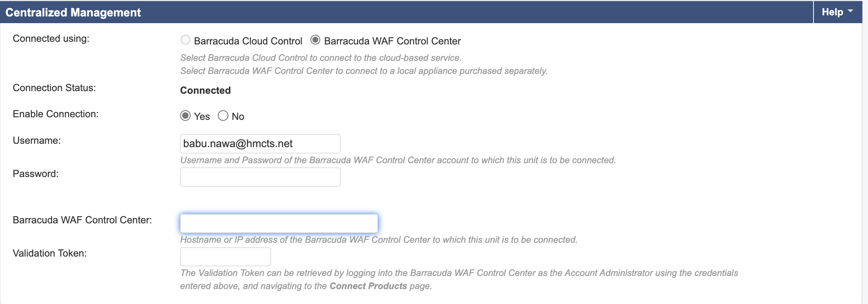
Task: Choose Yes for Enable Connection
Action: [185, 116]
